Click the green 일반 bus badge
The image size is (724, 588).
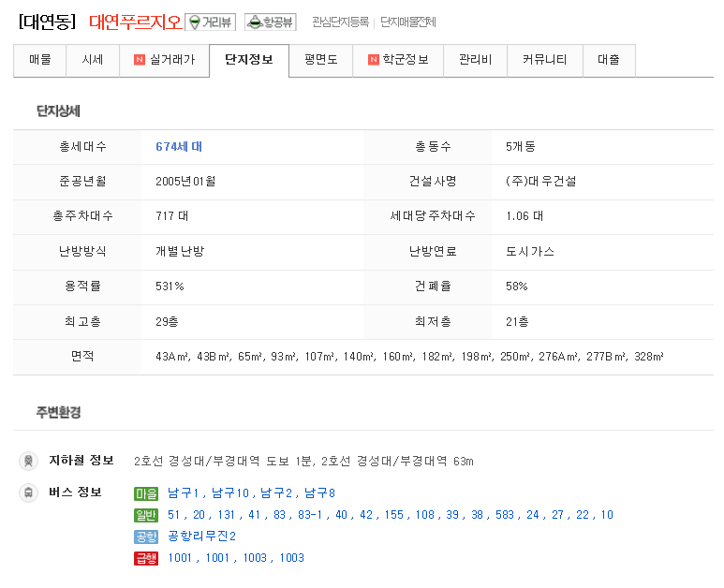pyautogui.click(x=146, y=515)
